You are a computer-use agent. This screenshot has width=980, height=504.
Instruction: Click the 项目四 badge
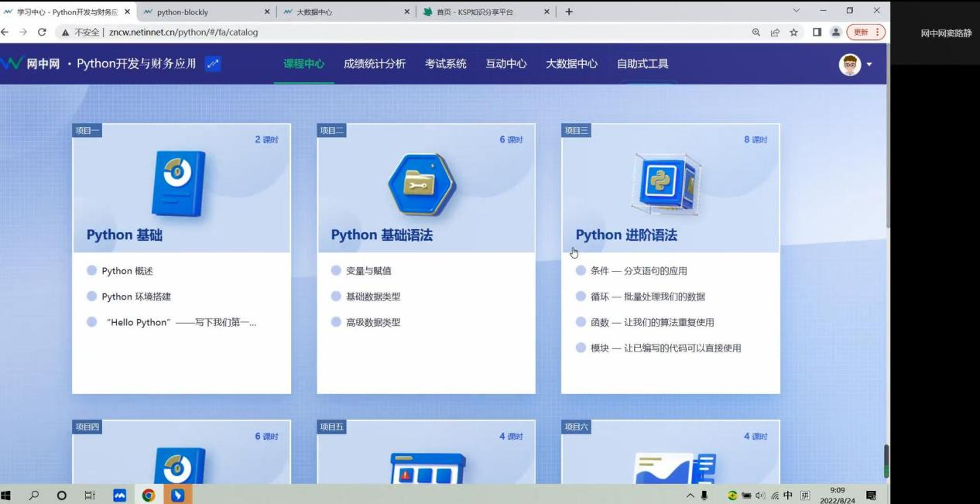click(x=87, y=427)
